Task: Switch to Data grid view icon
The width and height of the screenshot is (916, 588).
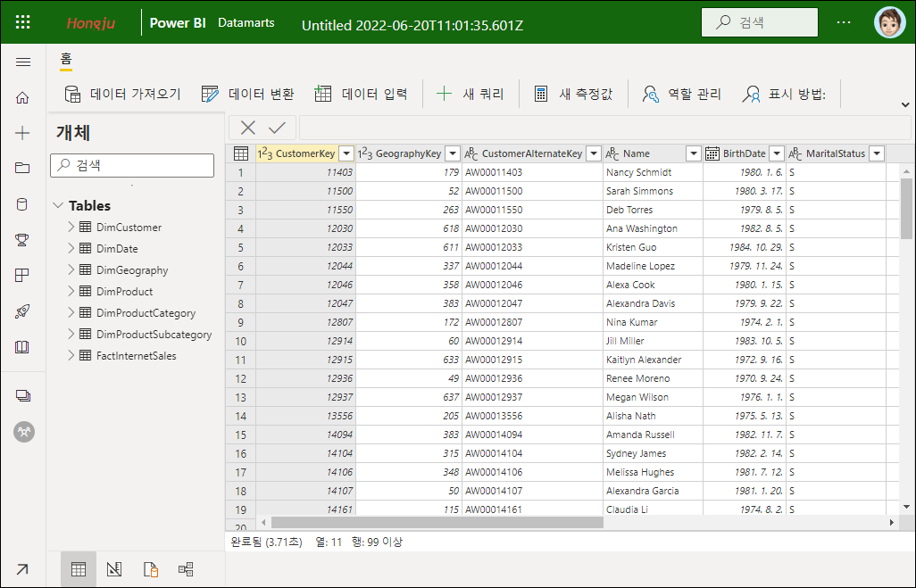Action: point(79,569)
